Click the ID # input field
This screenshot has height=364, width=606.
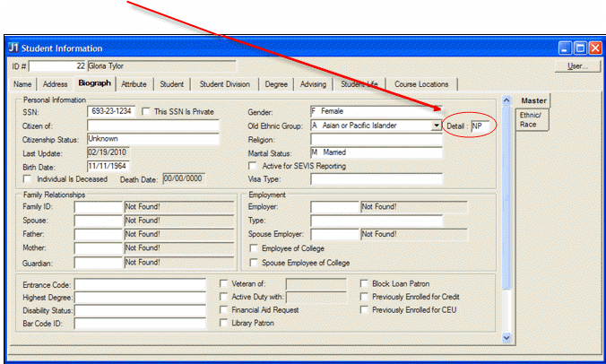point(57,66)
